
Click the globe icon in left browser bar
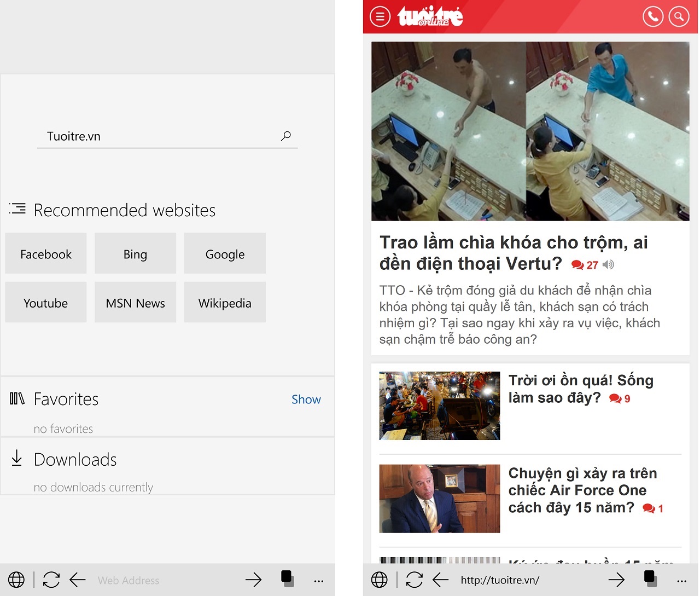pos(16,580)
